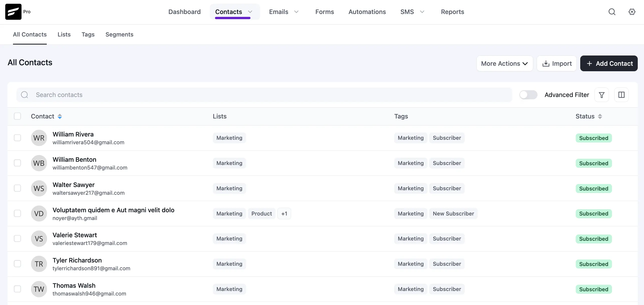The width and height of the screenshot is (644, 305).
Task: Expand the Emails menu chevron
Action: coord(296,12)
